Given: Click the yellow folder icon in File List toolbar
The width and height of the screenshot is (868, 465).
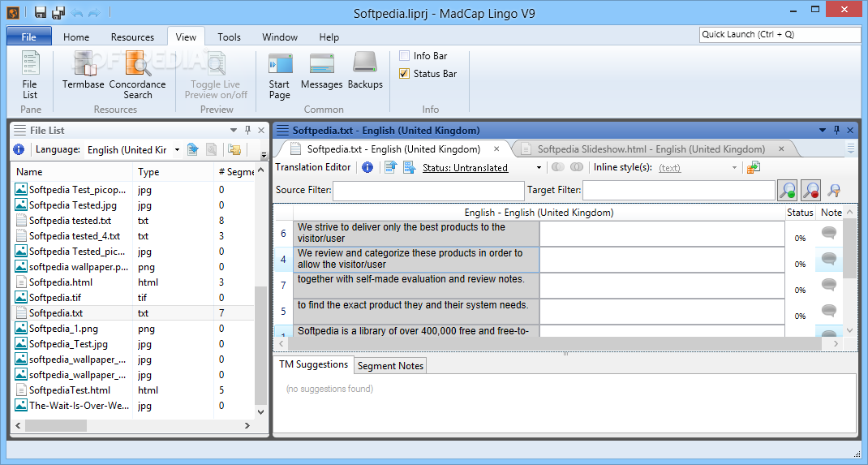Looking at the screenshot, I should pos(234,149).
